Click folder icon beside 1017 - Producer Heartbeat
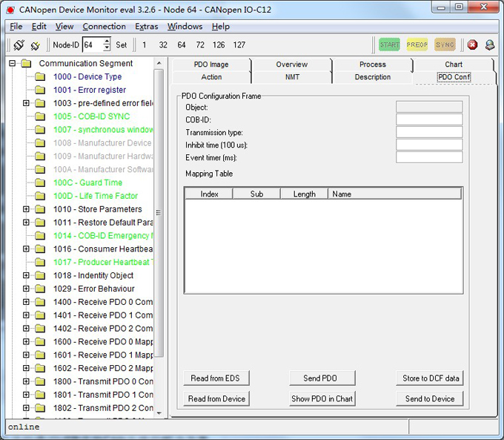This screenshot has width=504, height=440. 40,262
